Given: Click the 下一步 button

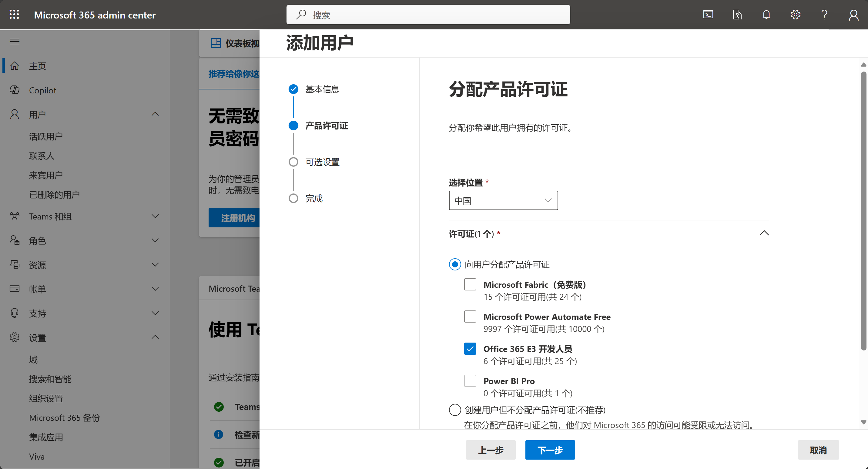Looking at the screenshot, I should click(550, 450).
